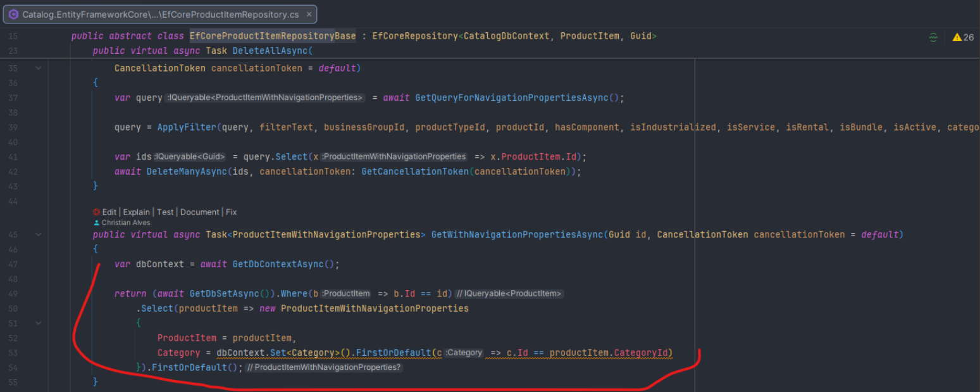
Task: Click line number 53 in the gutter
Action: click(13, 353)
